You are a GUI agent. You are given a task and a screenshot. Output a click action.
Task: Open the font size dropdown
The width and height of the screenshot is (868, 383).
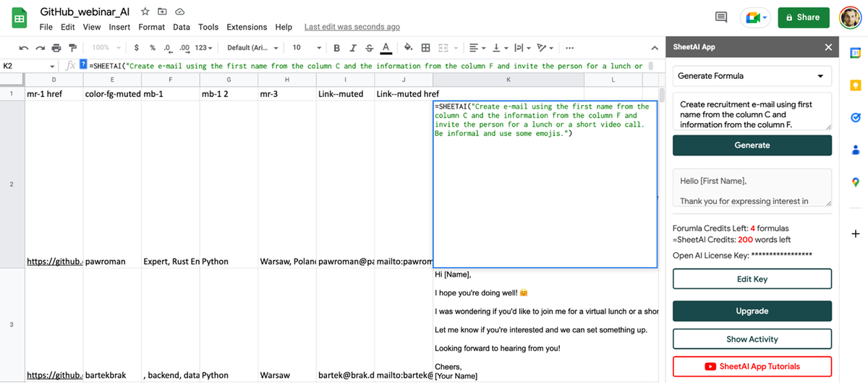coord(306,48)
